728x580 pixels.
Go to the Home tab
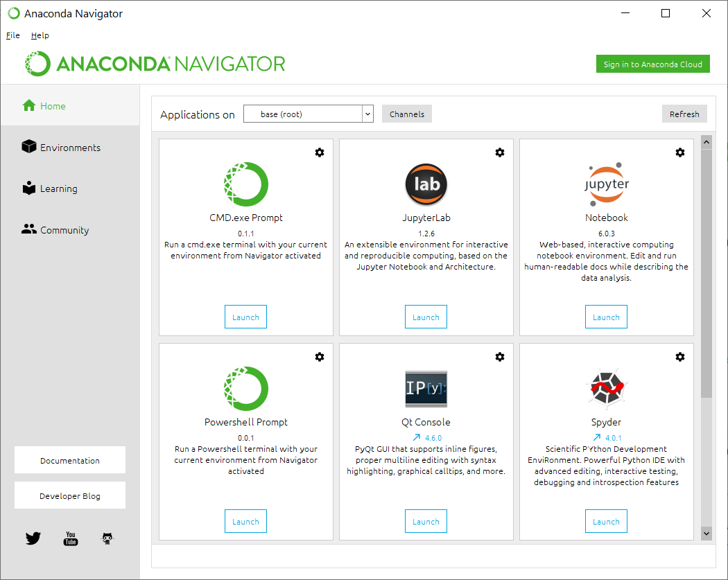[70, 105]
